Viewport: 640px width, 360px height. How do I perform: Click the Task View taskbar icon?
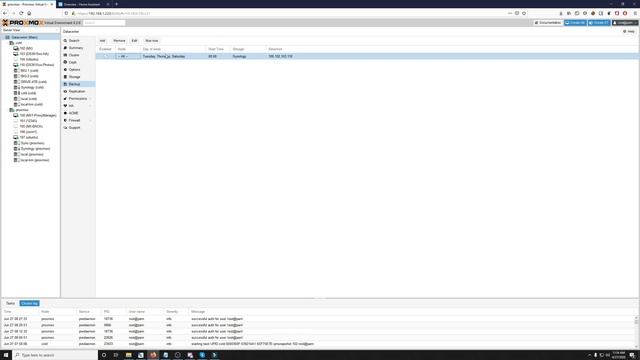(116, 355)
